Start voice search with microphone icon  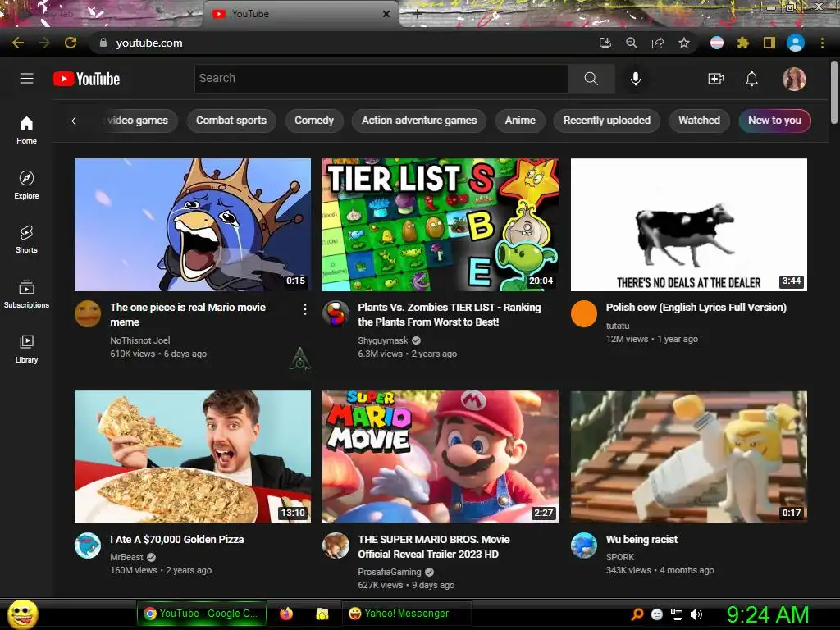click(636, 79)
